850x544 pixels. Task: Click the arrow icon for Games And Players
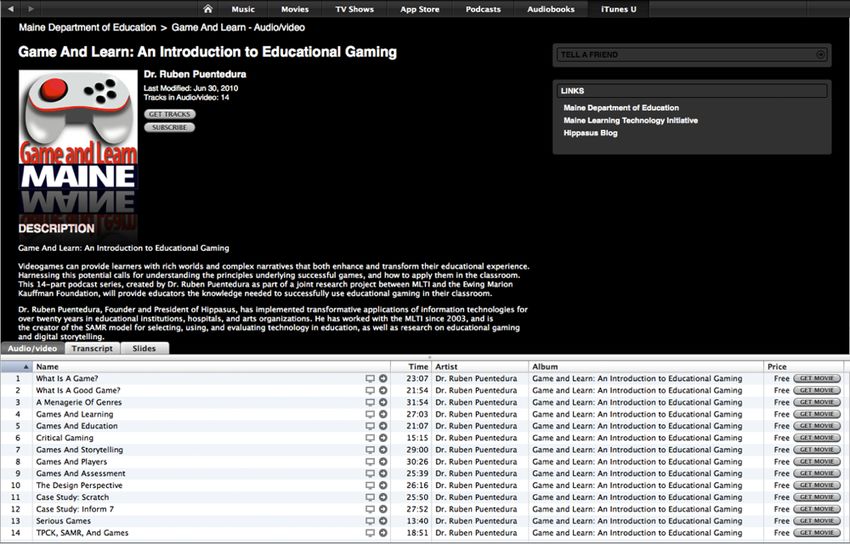click(383, 462)
